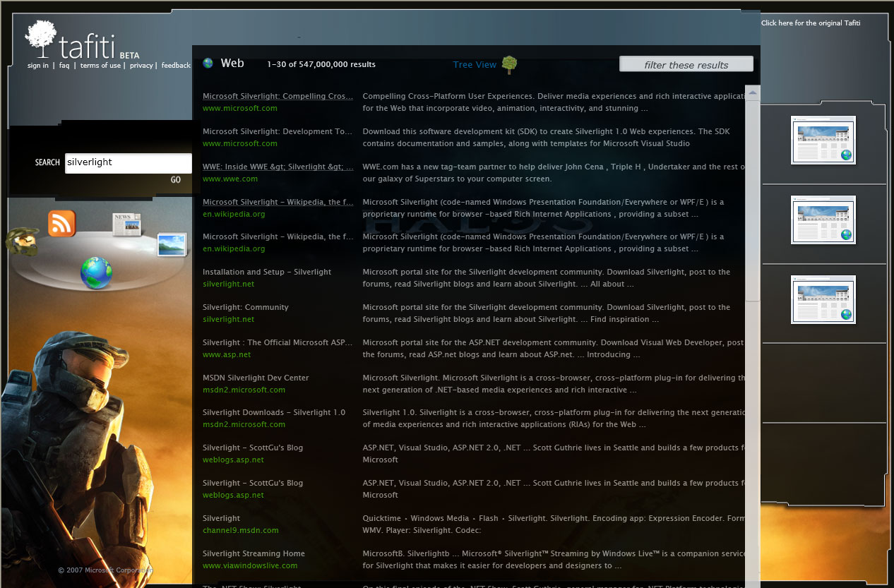Open the feedback link
Image resolution: width=894 pixels, height=588 pixels.
point(176,66)
